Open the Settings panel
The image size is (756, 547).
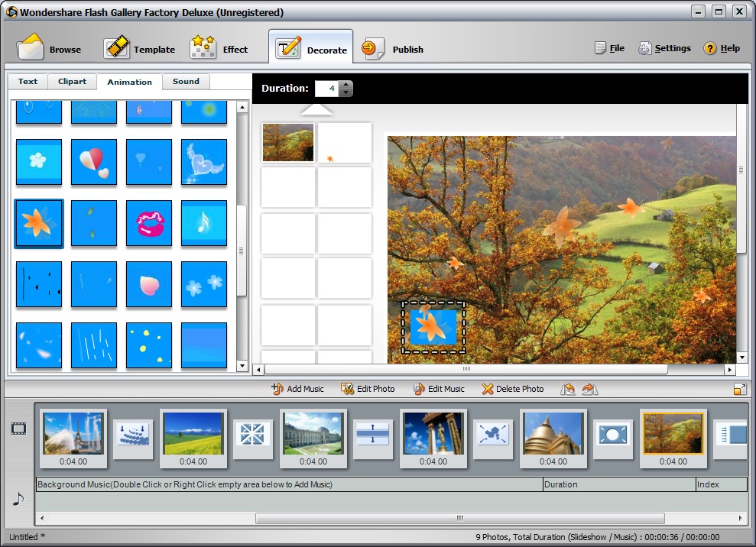[664, 47]
